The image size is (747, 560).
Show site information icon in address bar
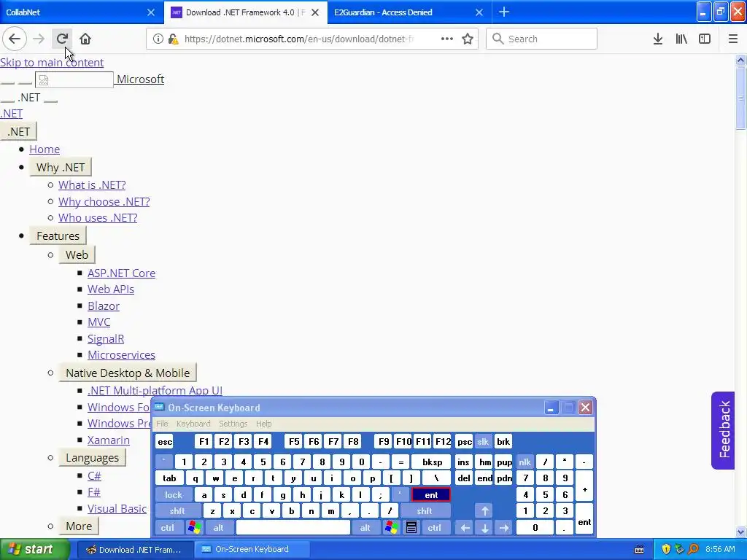158,39
